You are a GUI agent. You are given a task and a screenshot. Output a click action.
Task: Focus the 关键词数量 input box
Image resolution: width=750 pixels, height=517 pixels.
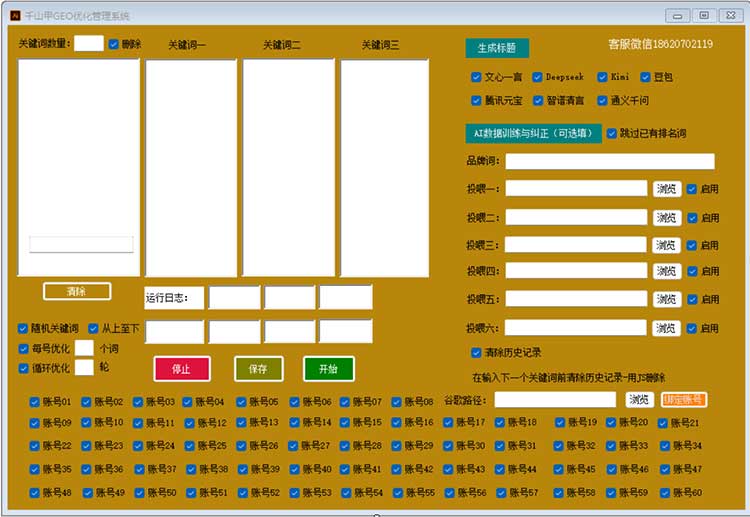coord(88,43)
